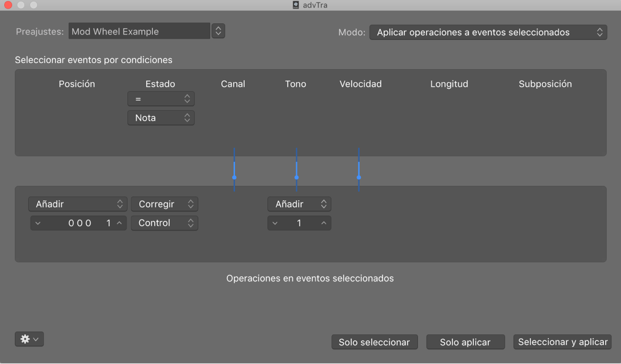The width and height of the screenshot is (621, 364).
Task: Decrease the position value with down arrow
Action: [38, 223]
